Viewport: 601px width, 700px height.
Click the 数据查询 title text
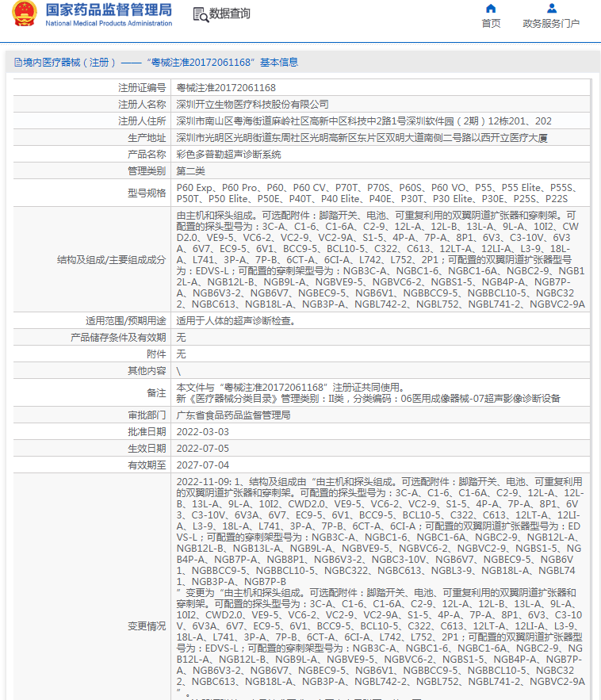click(229, 13)
